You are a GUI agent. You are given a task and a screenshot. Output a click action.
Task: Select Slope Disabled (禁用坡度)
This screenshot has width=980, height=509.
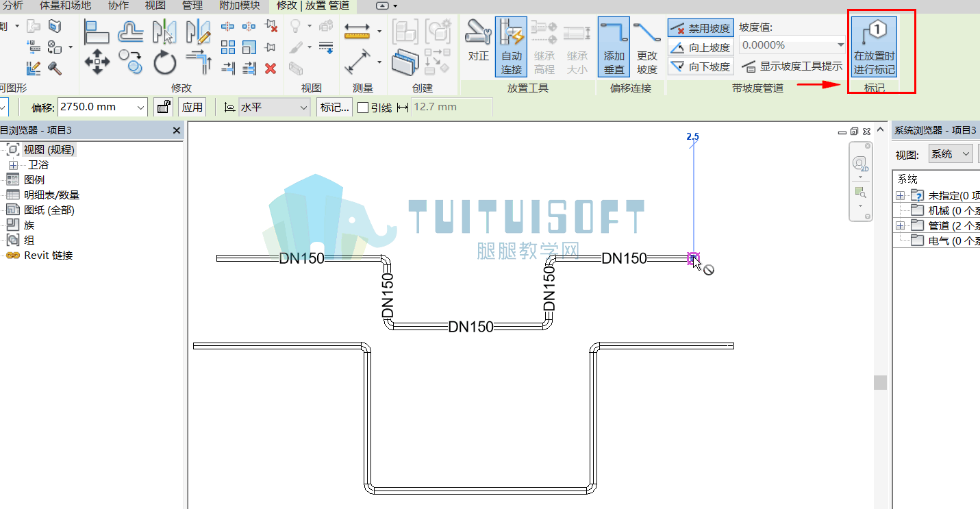pyautogui.click(x=701, y=28)
